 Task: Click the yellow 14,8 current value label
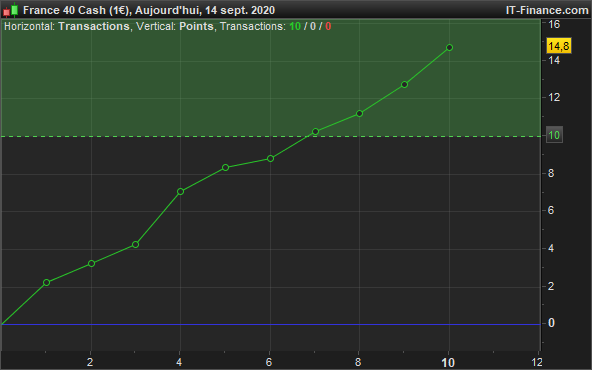558,46
